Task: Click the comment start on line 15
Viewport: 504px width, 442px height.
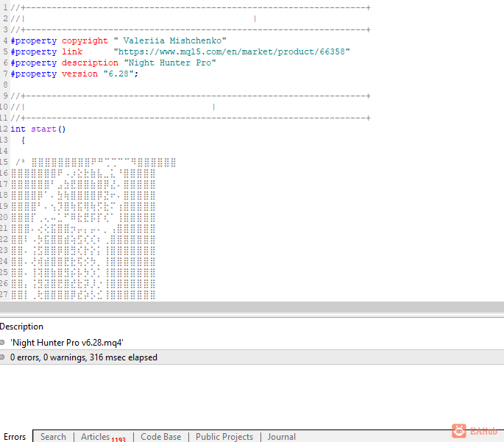Action: (21, 163)
